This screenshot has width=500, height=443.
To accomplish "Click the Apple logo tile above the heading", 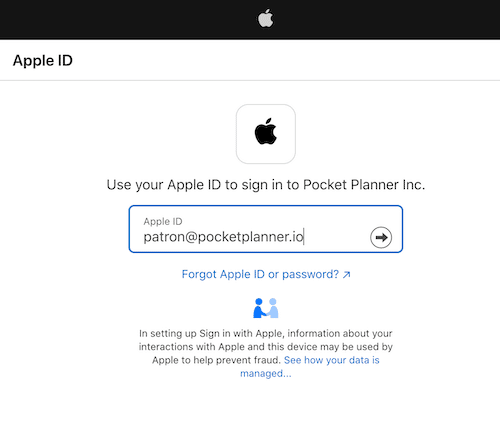I will click(266, 134).
